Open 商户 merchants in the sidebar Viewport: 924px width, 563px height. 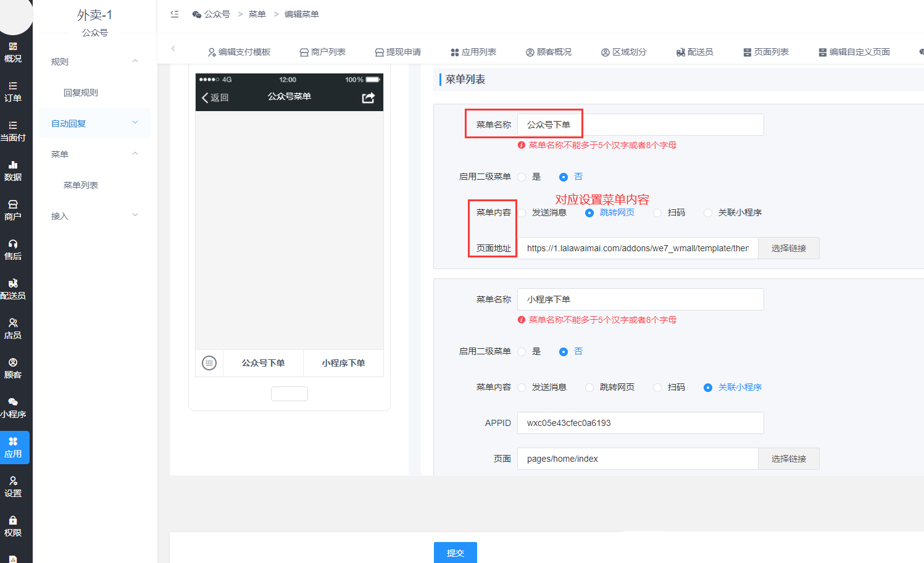pyautogui.click(x=13, y=211)
